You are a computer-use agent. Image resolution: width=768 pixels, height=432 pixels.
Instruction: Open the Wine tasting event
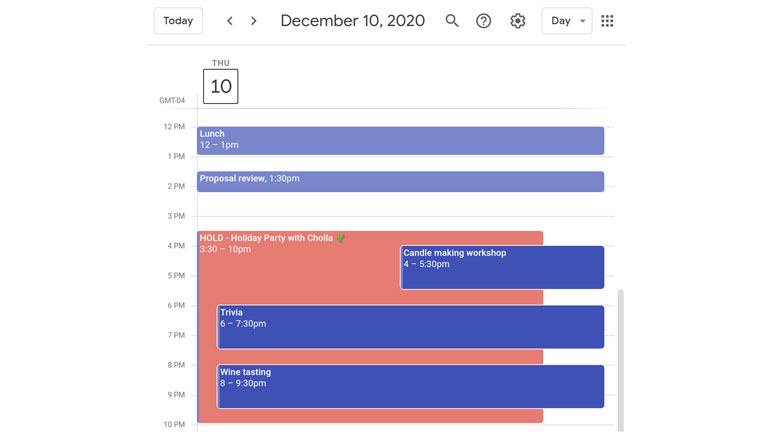tap(410, 386)
